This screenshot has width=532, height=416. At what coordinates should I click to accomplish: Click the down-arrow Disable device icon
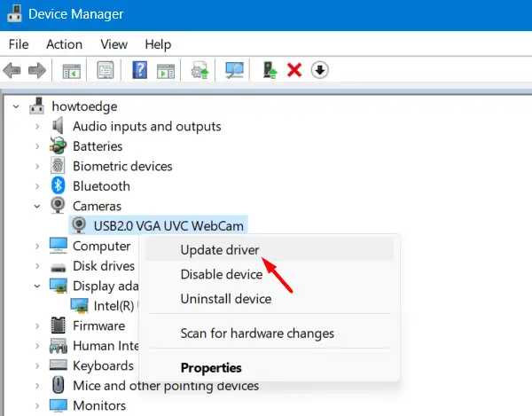(319, 70)
